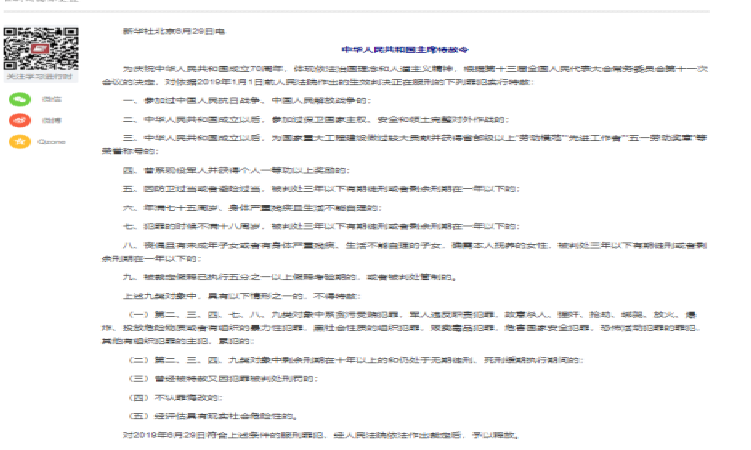Click item 七 about 不满十八周岁
The width and height of the screenshot is (751, 450).
(x=321, y=226)
